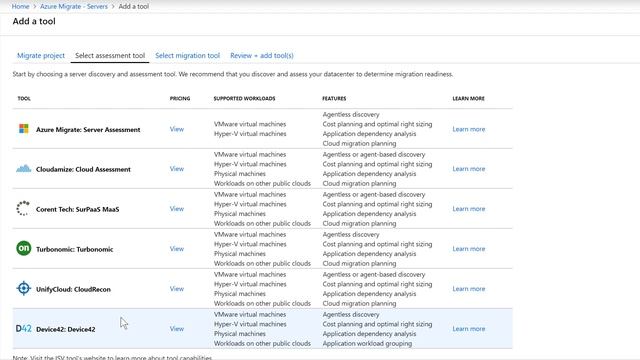Viewport: 640px width, 360px height.
Task: Click Learn more for UnifyCloud: CloudRecon
Action: click(x=469, y=289)
